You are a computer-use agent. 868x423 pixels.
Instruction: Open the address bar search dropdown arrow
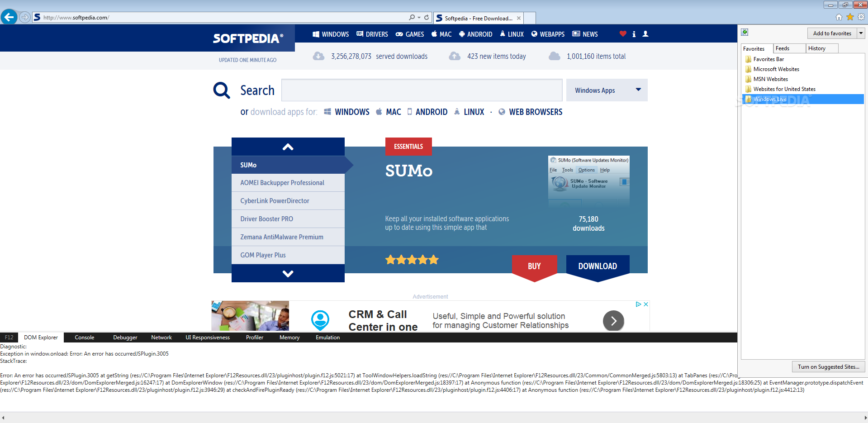pyautogui.click(x=419, y=17)
